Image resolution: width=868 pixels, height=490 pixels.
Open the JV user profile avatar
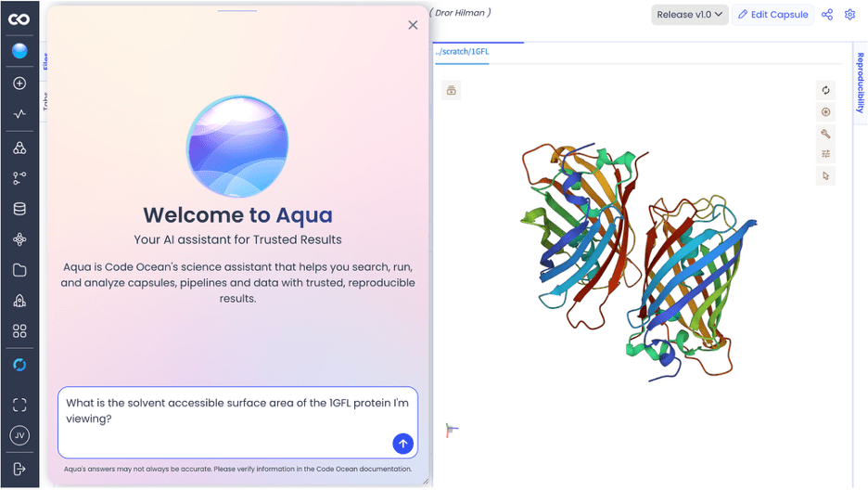click(19, 435)
